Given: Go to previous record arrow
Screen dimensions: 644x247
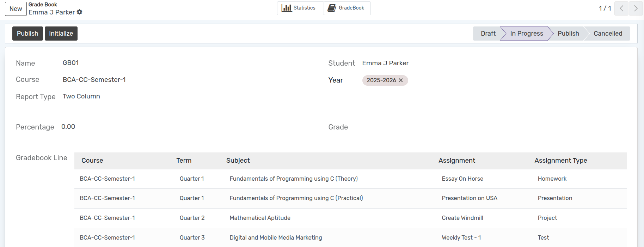Looking at the screenshot, I should (x=621, y=8).
